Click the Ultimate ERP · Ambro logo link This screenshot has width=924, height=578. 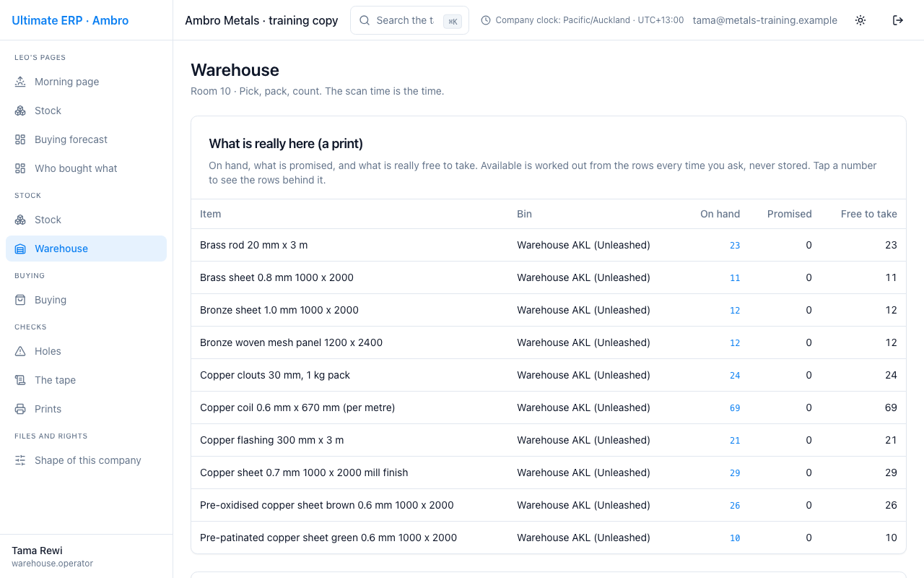tap(70, 20)
